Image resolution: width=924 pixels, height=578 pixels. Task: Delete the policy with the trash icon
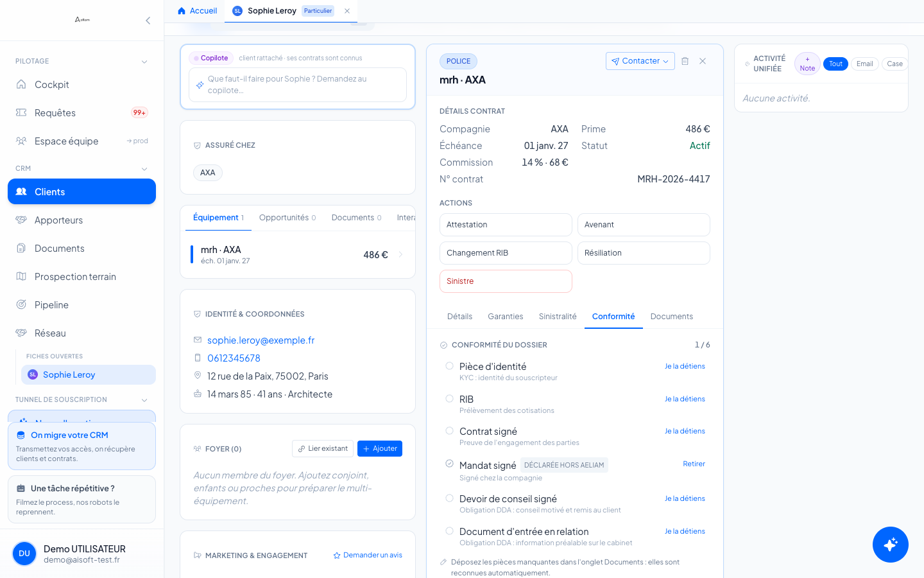[685, 61]
